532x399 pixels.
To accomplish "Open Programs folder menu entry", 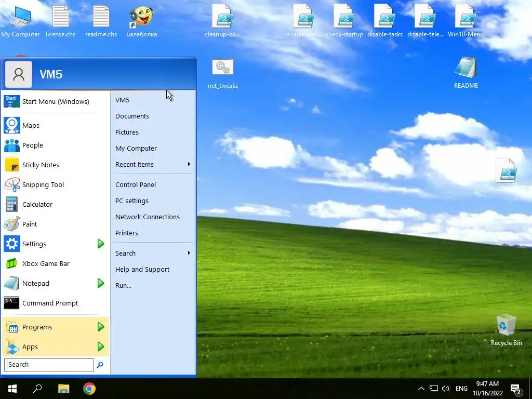I will 55,327.
